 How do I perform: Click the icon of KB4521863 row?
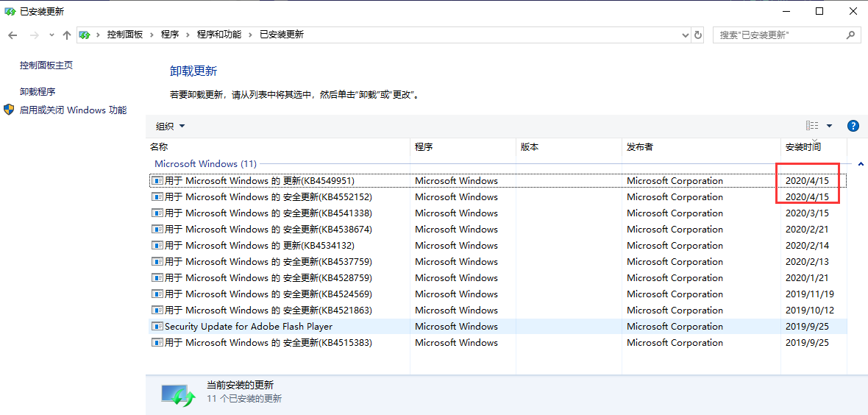(x=157, y=311)
